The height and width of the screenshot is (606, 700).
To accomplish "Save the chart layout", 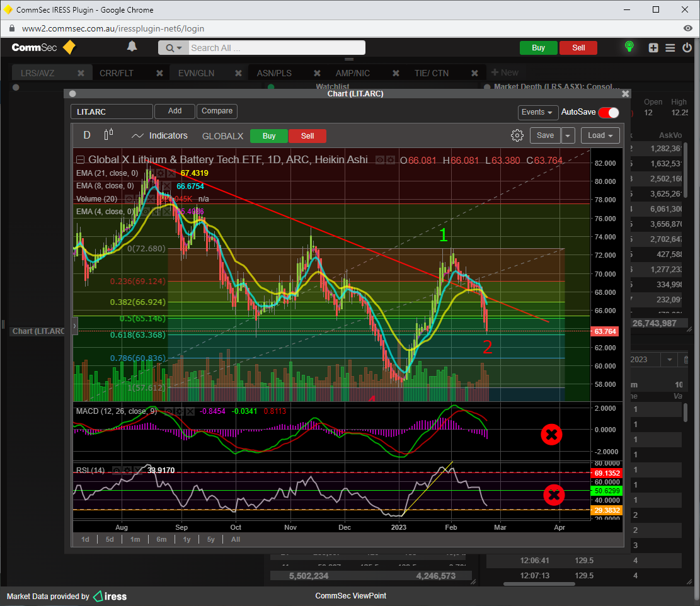I will coord(545,135).
